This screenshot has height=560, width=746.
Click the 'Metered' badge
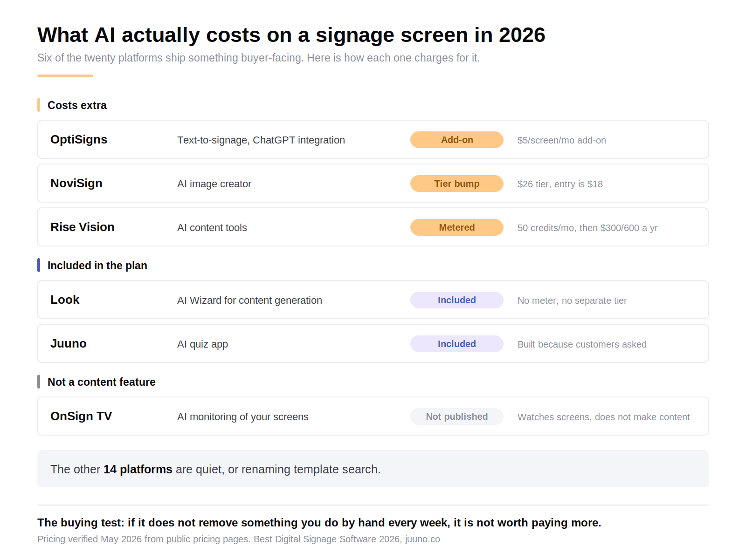[457, 227]
